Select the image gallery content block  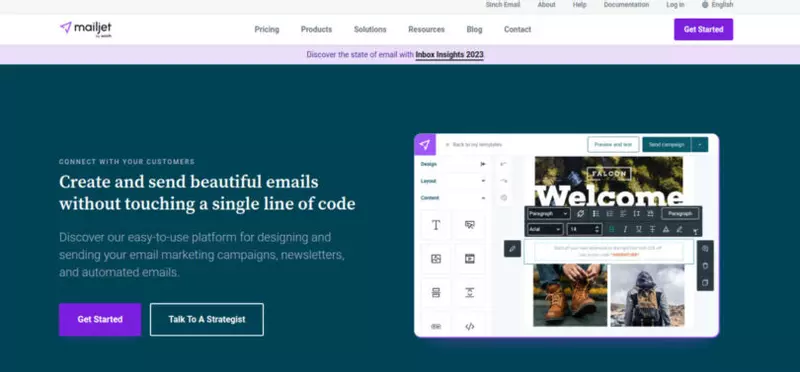pos(436,259)
